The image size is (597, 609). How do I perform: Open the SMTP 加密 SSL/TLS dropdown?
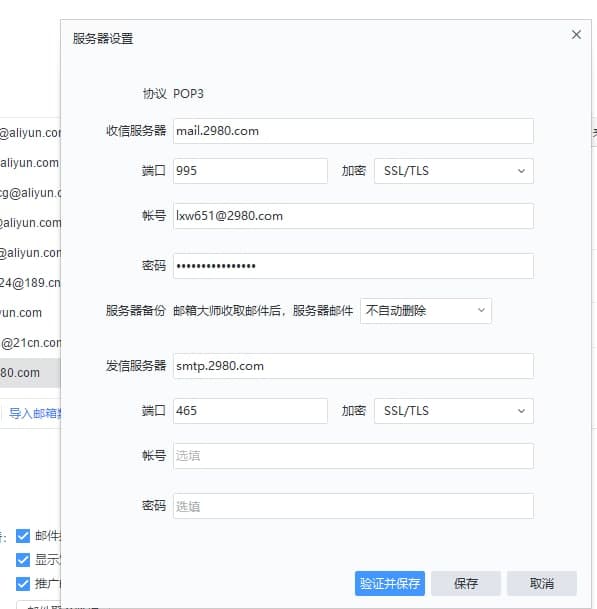(454, 411)
